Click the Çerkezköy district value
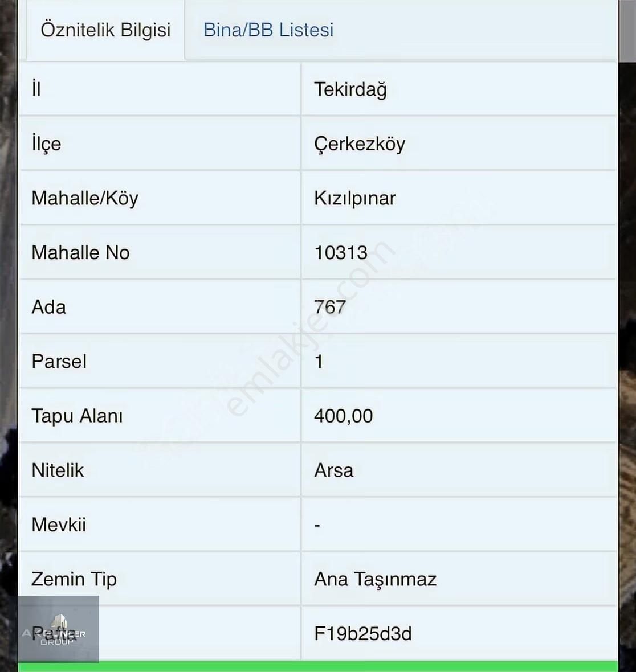 point(360,144)
